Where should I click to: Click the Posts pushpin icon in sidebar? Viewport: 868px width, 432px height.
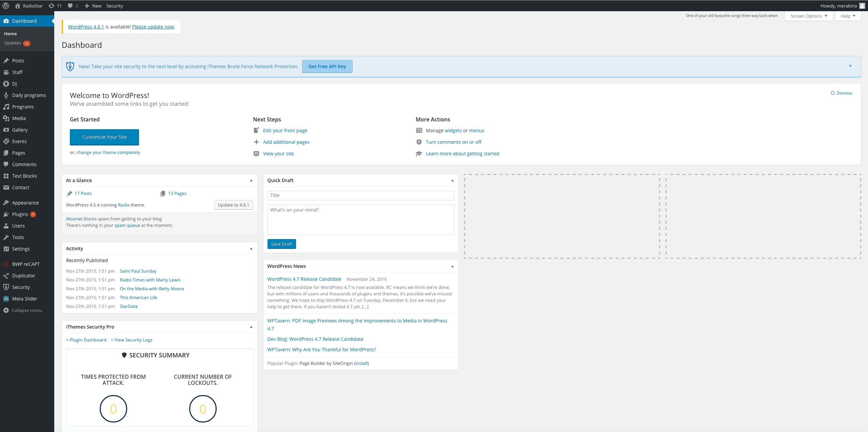[6, 61]
